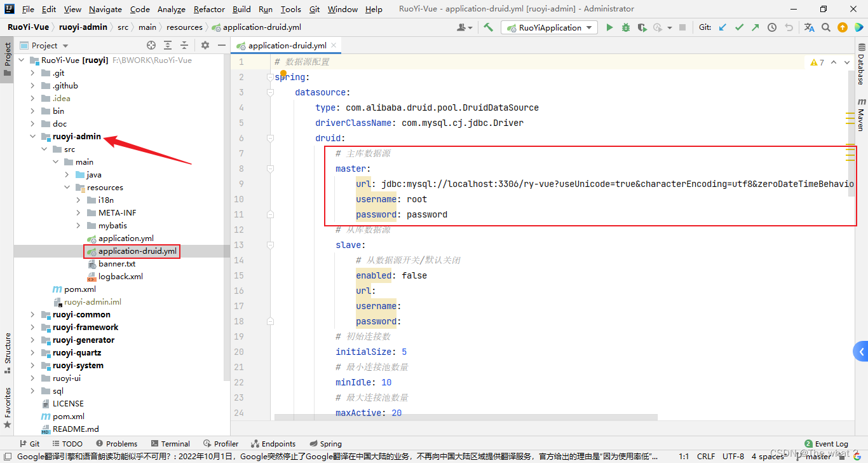Open the Database tool window
The height and width of the screenshot is (463, 868).
[861, 64]
